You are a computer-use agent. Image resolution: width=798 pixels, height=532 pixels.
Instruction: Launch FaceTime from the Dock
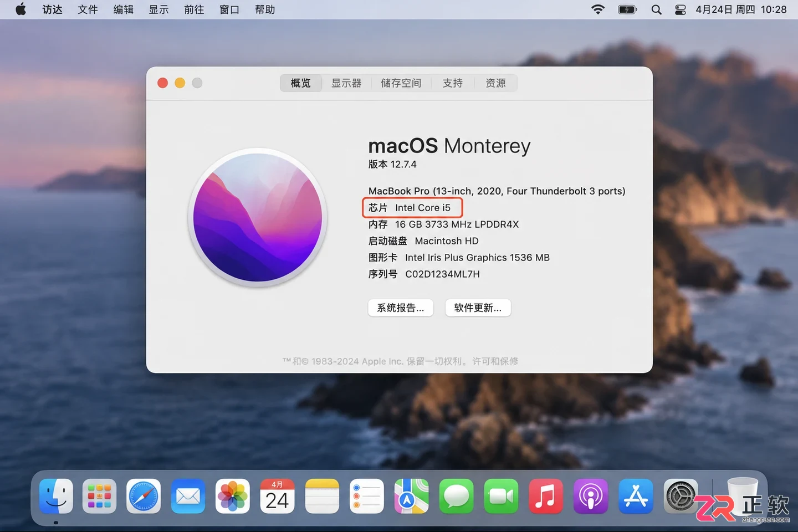point(501,496)
